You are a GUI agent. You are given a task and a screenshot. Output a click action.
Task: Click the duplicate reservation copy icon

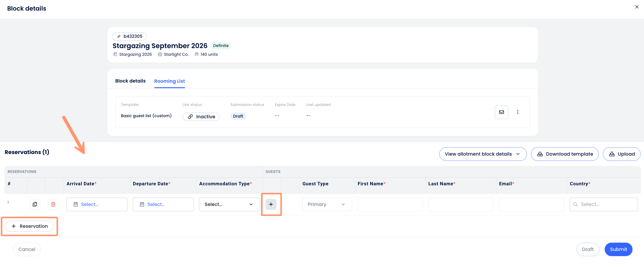[35, 204]
